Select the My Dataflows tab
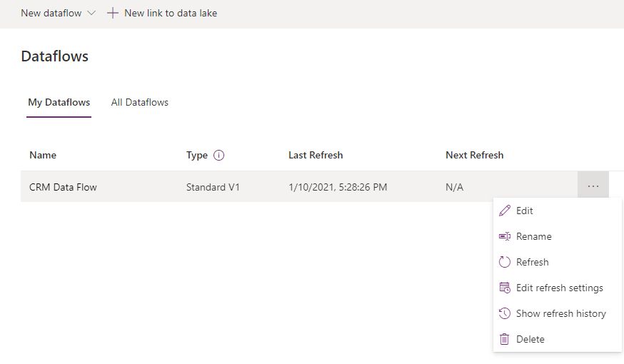 59,102
